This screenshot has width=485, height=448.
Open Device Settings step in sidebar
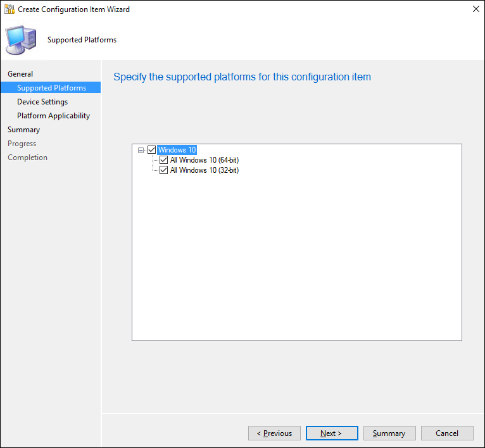pyautogui.click(x=42, y=102)
